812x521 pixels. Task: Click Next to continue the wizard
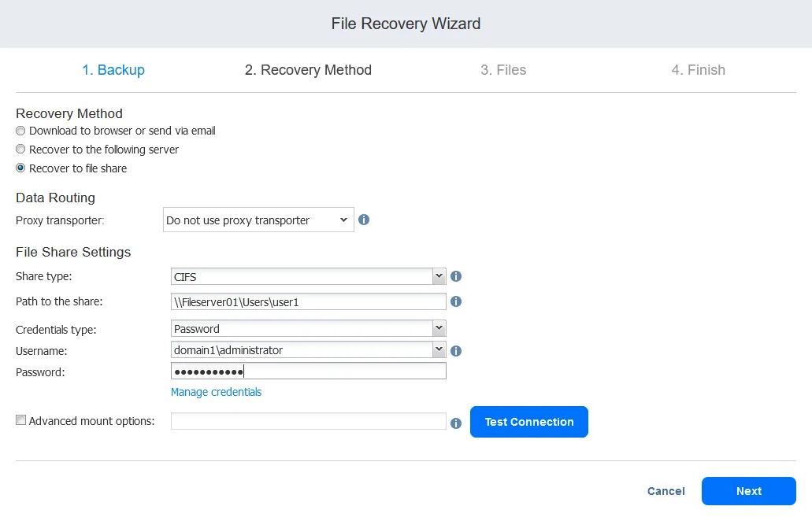748,491
